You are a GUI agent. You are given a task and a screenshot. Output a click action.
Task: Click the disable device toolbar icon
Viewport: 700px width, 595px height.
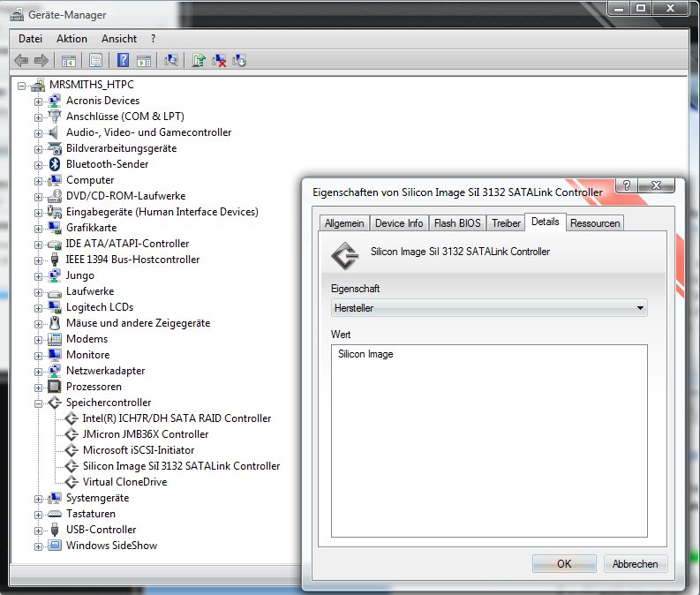[x=239, y=60]
